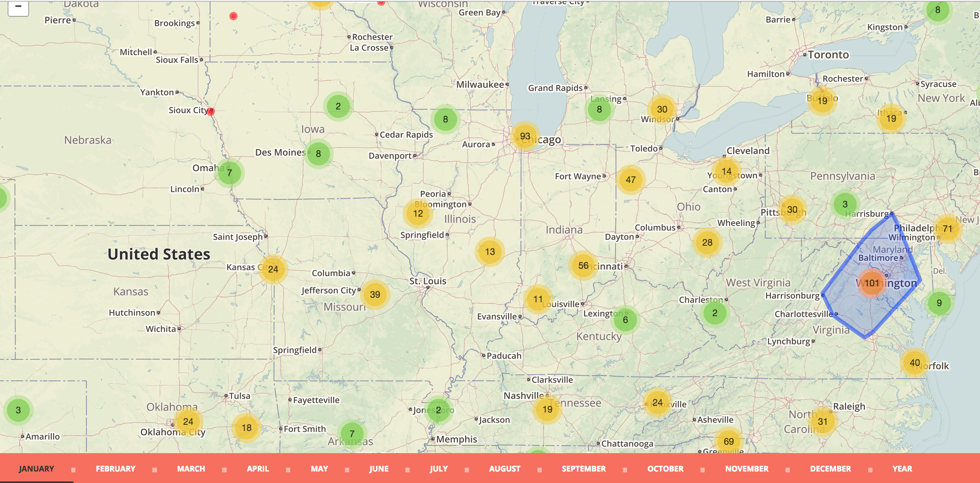Click the 40 cluster at Norfolk

coord(915,363)
